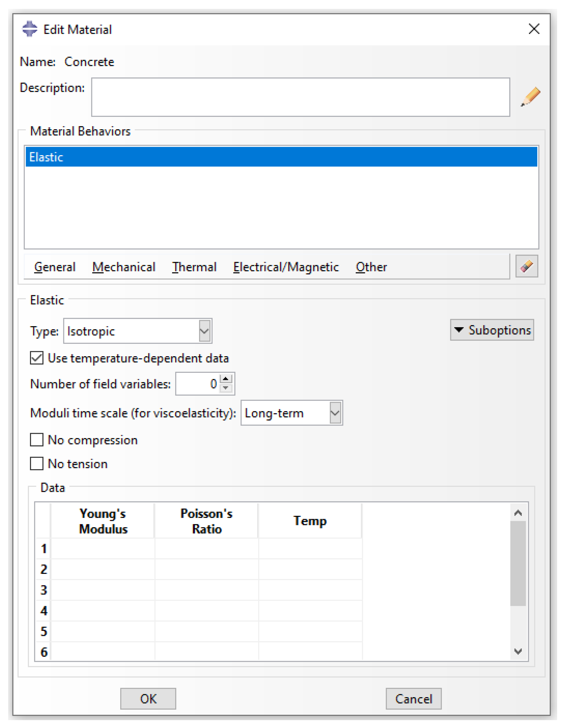This screenshot has width=565, height=728.
Task: Close the Edit Material dialog
Action: (x=534, y=29)
